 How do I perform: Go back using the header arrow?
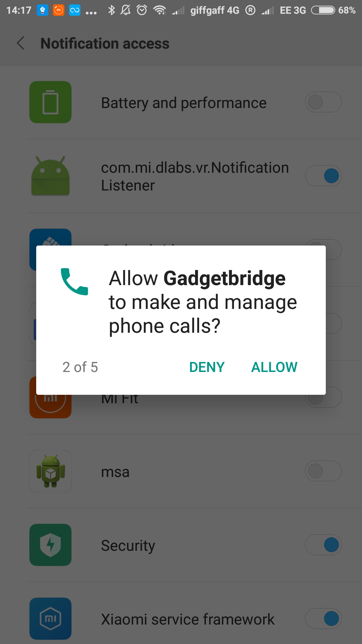(21, 43)
